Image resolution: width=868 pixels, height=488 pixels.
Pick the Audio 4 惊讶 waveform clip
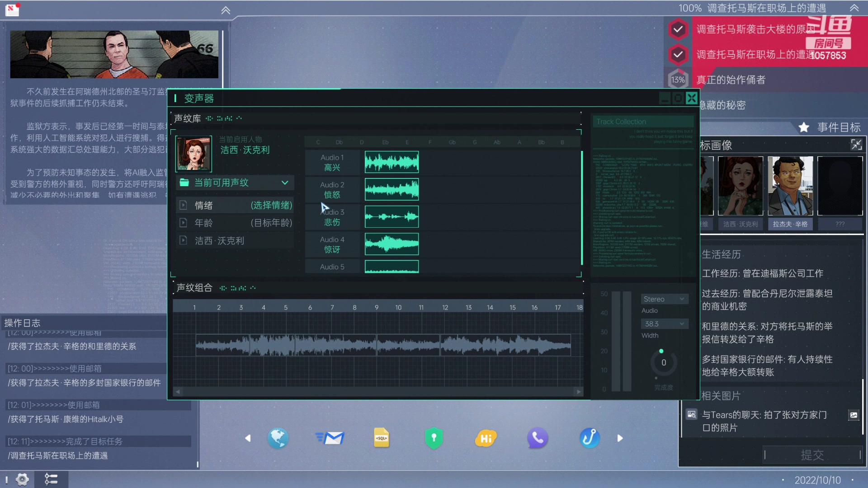[392, 244]
